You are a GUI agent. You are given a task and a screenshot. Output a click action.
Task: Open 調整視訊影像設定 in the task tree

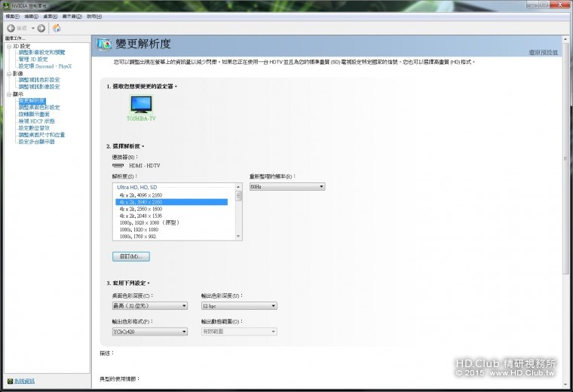pyautogui.click(x=39, y=87)
